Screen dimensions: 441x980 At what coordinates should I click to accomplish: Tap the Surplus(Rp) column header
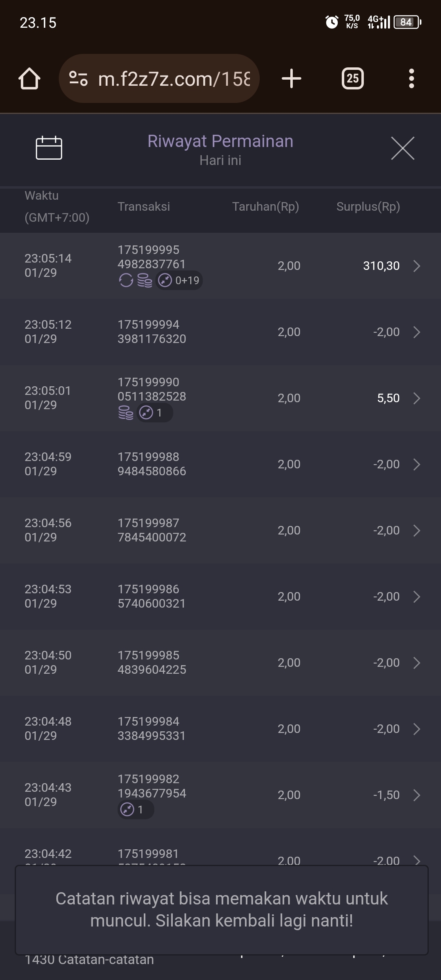click(368, 207)
